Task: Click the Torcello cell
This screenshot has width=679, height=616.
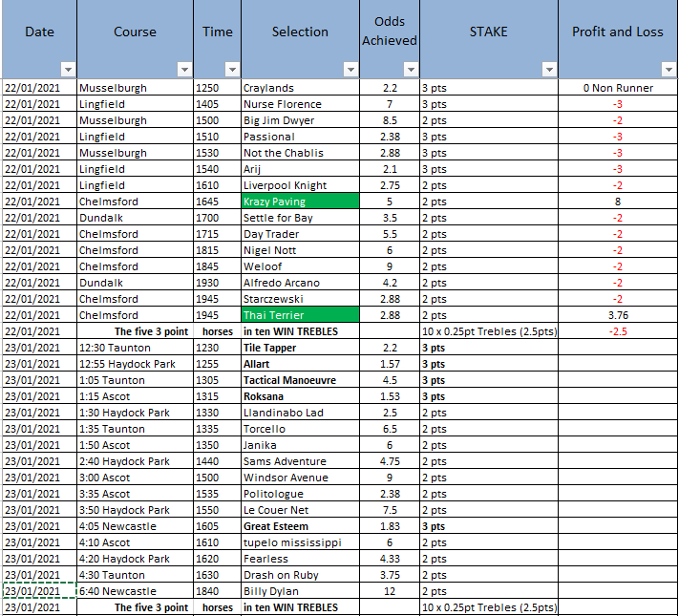Action: [300, 429]
